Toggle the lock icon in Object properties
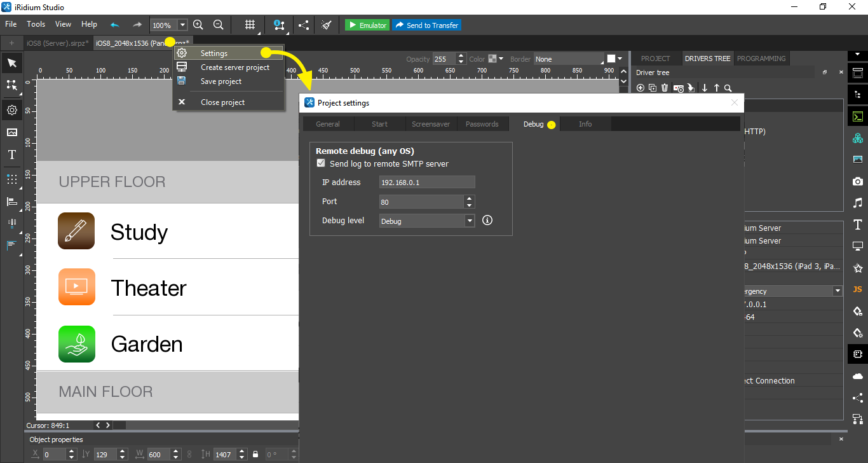 coord(255,454)
